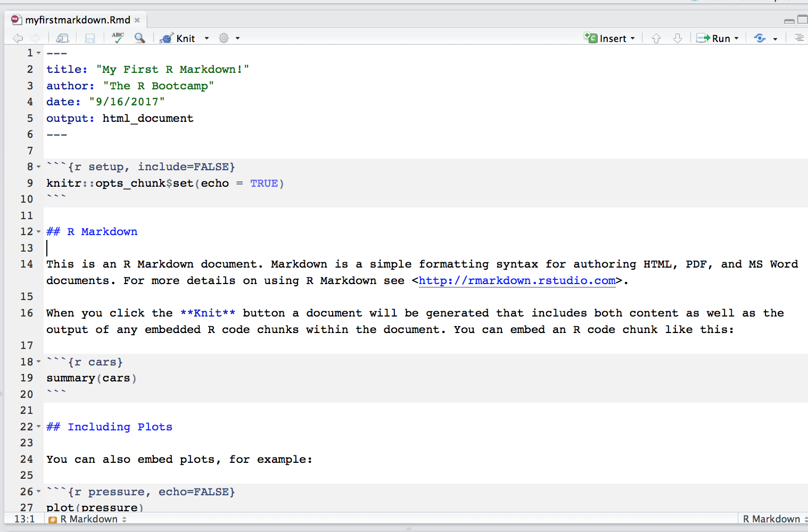Image resolution: width=808 pixels, height=532 pixels.
Task: Close the myfirstmarkdown.Rmd tab
Action: tap(137, 20)
